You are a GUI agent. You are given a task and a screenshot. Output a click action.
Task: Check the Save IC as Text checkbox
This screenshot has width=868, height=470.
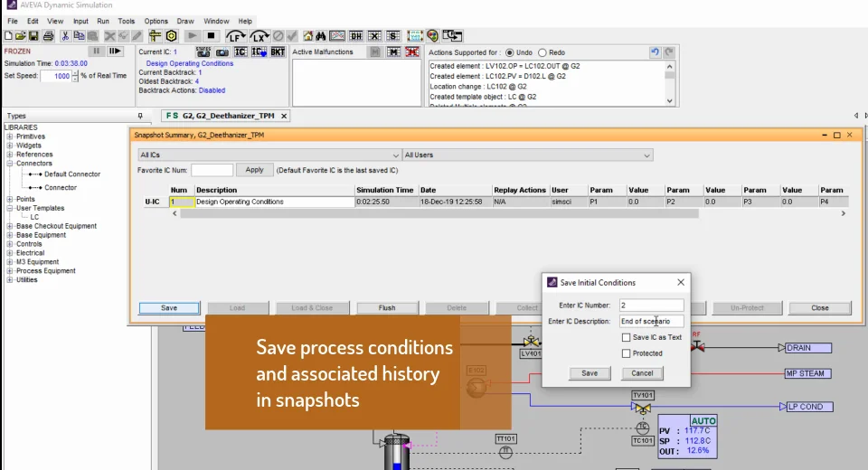pyautogui.click(x=626, y=337)
